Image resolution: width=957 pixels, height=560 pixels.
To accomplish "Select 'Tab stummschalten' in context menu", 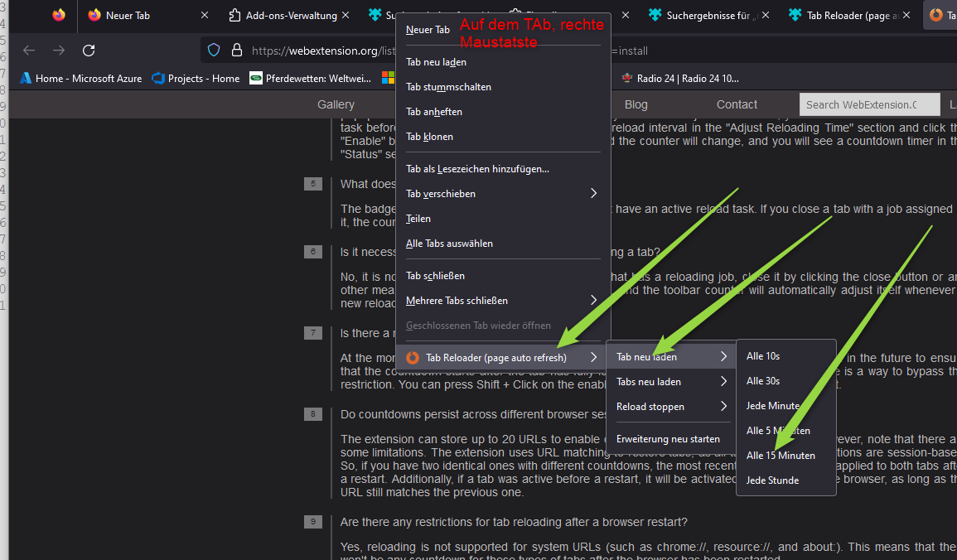I will [x=448, y=87].
